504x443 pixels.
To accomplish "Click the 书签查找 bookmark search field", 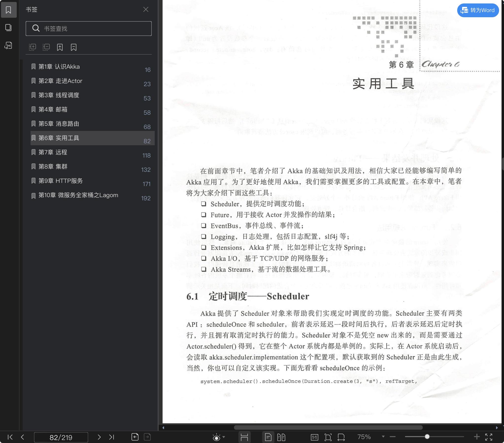I will [88, 29].
